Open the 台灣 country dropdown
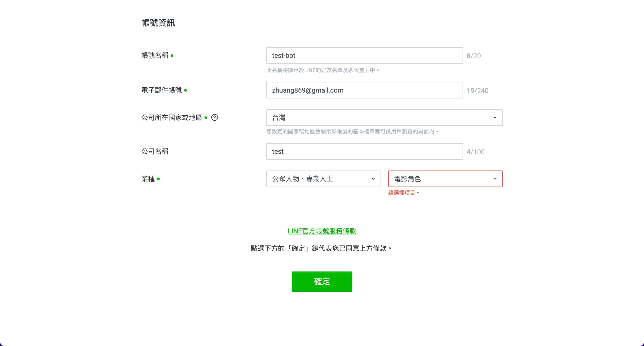 pyautogui.click(x=384, y=117)
